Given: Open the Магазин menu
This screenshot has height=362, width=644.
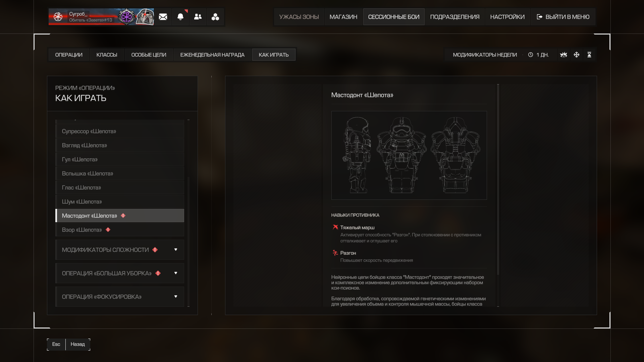Looking at the screenshot, I should pos(343,17).
